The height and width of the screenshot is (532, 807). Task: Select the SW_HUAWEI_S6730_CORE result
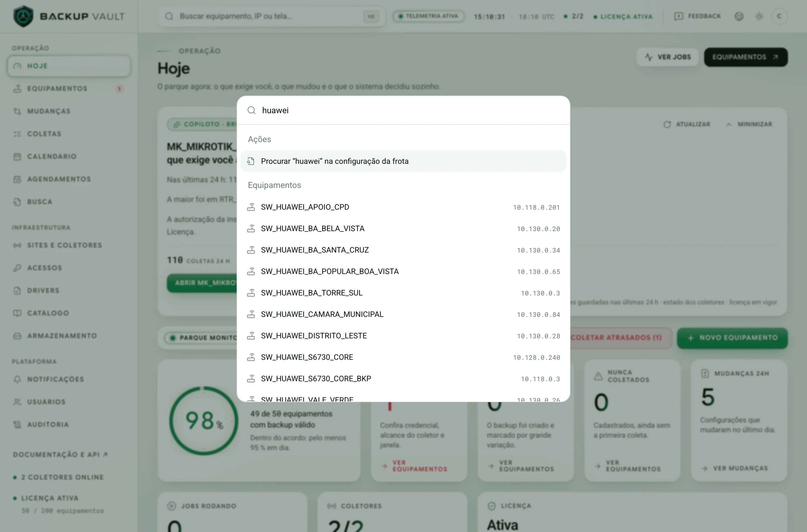click(x=403, y=357)
